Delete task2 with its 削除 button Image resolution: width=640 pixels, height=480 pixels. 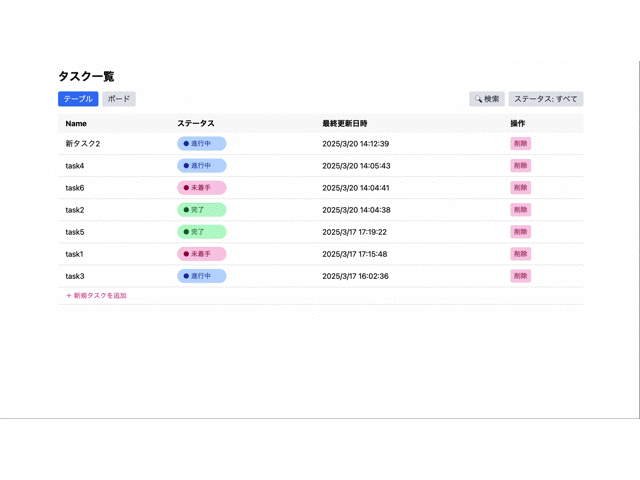pos(520,210)
